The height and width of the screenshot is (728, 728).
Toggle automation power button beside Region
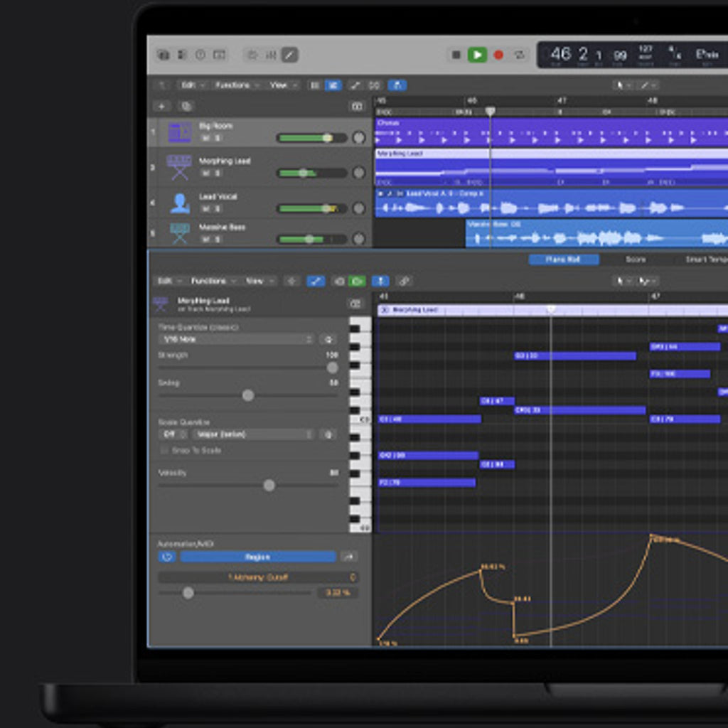click(x=167, y=557)
